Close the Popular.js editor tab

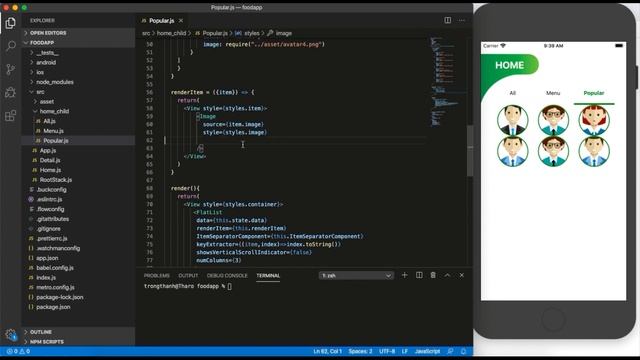click(181, 20)
